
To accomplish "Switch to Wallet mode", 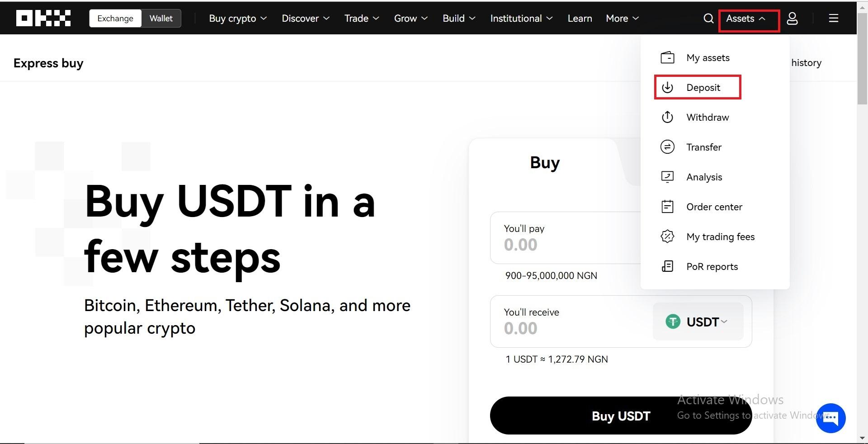I will click(161, 18).
